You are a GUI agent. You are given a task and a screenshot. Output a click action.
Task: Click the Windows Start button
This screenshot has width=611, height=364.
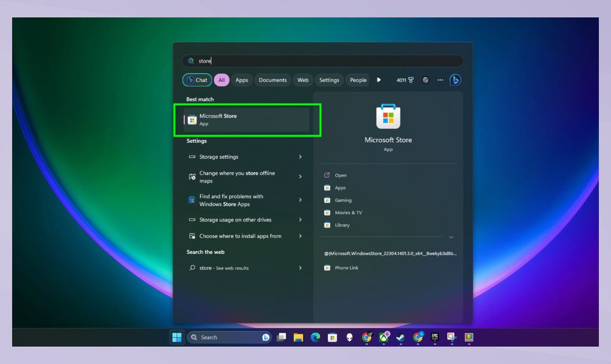coord(177,337)
